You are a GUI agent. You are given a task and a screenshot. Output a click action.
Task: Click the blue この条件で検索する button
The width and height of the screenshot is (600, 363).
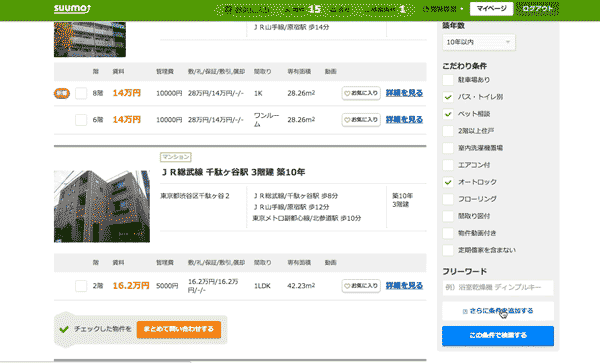click(498, 335)
